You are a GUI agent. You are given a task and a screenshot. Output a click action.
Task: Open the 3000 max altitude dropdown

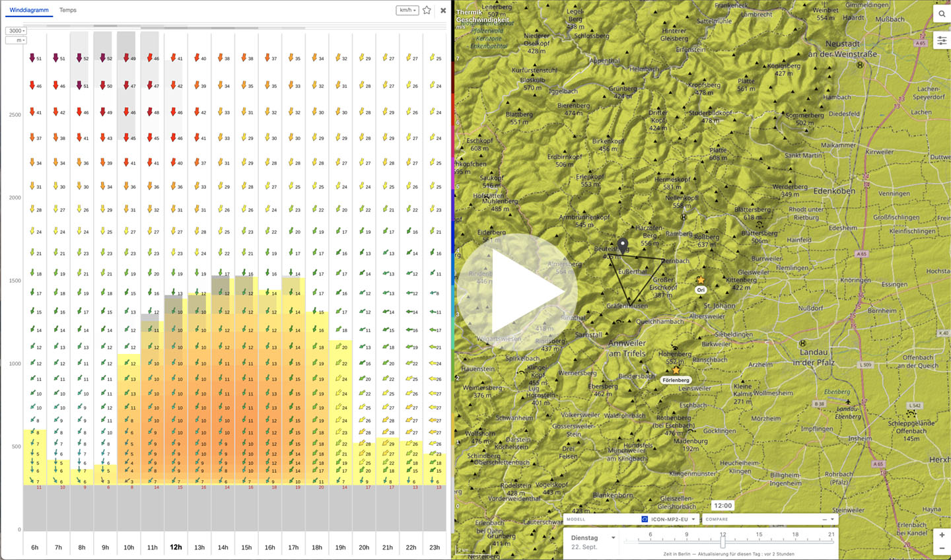17,31
